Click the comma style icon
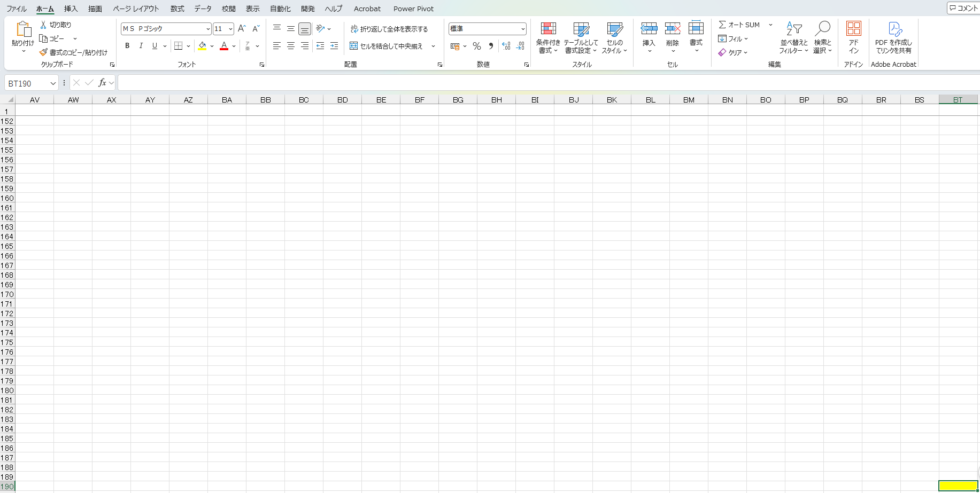This screenshot has height=493, width=980. coord(491,46)
